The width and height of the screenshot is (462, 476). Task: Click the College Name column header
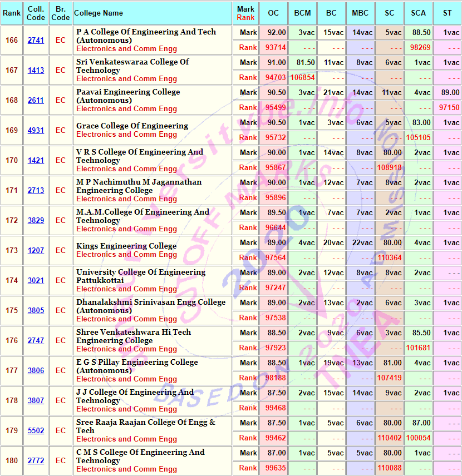coord(99,13)
